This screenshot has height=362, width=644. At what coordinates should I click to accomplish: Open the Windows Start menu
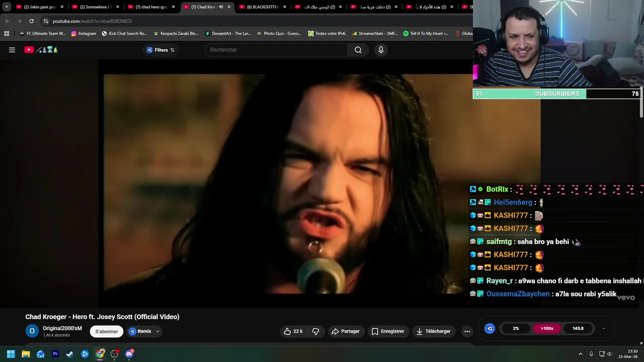tap(11, 354)
